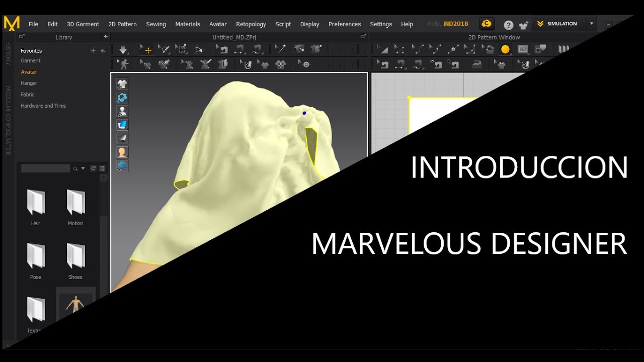The width and height of the screenshot is (644, 362).
Task: Open the Motion folder thumbnail
Action: 75,207
